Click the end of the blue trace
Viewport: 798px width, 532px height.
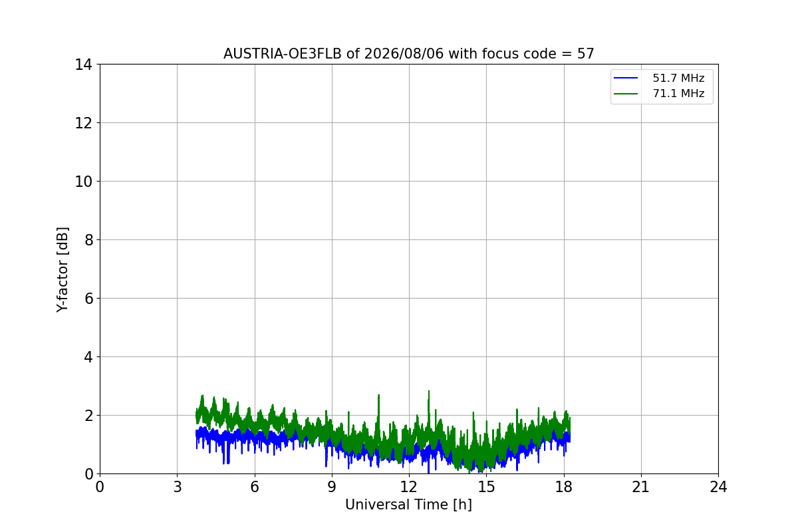[569, 436]
